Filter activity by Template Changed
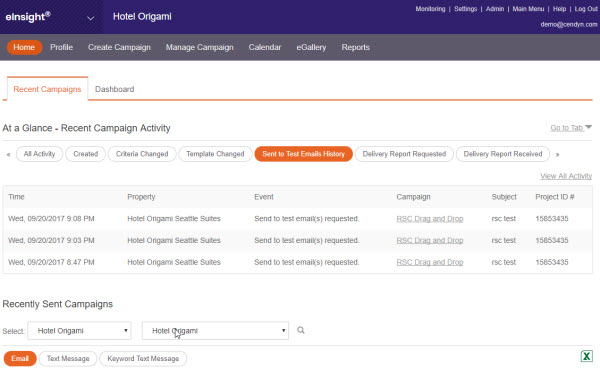 (215, 154)
